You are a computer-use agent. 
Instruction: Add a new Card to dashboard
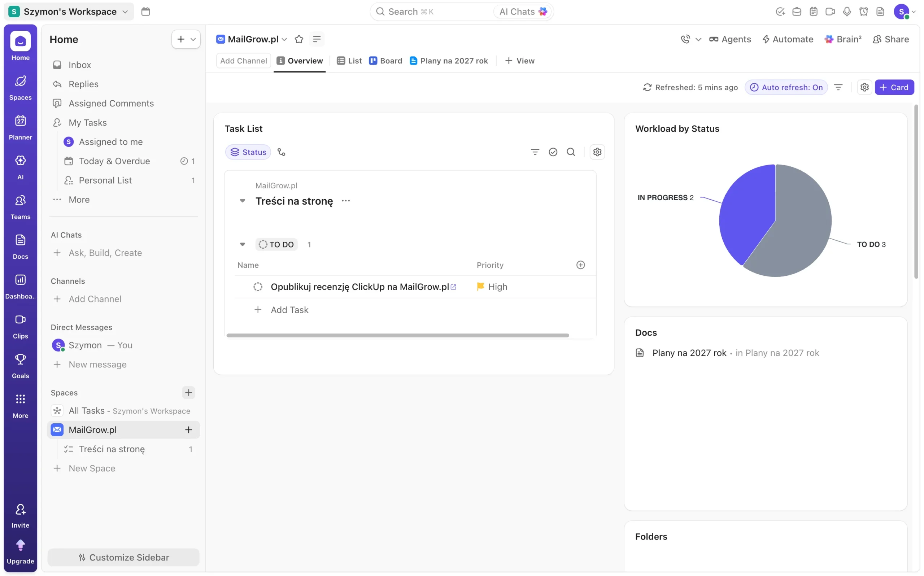tap(894, 87)
